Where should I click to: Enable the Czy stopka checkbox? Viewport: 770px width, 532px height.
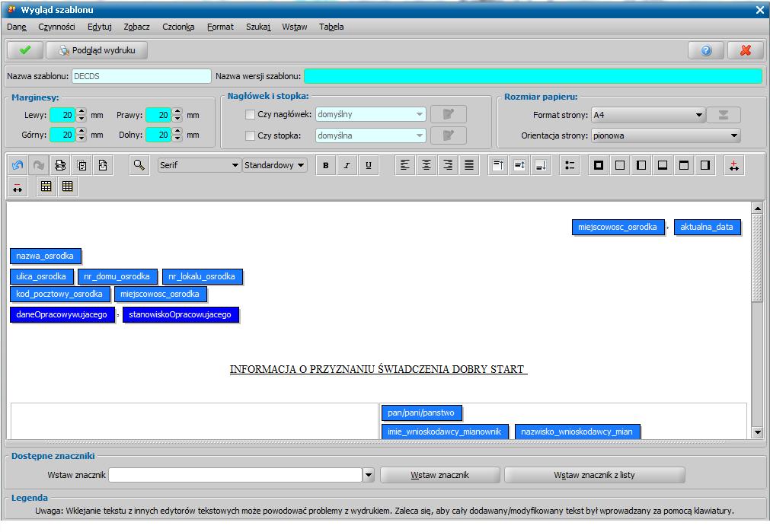coord(250,135)
